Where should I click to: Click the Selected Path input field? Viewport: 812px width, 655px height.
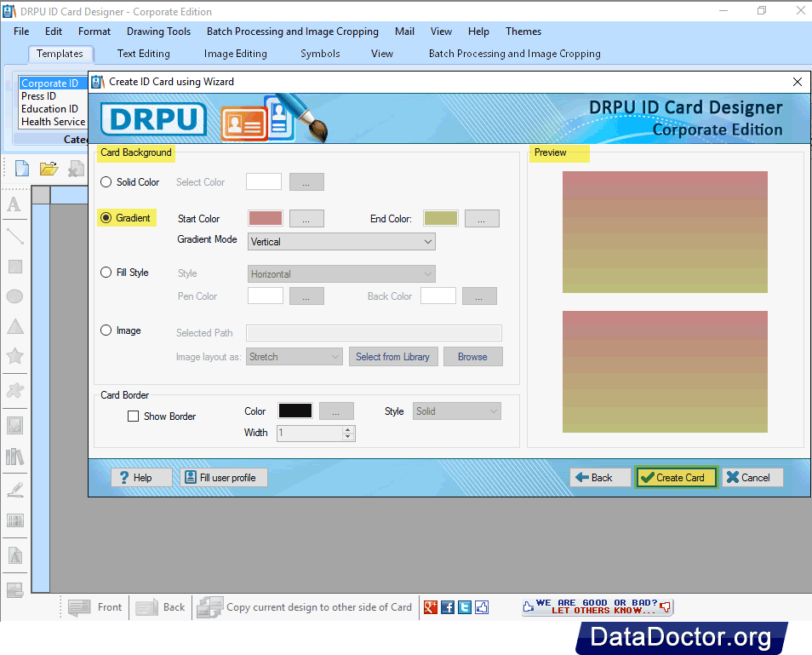[374, 333]
